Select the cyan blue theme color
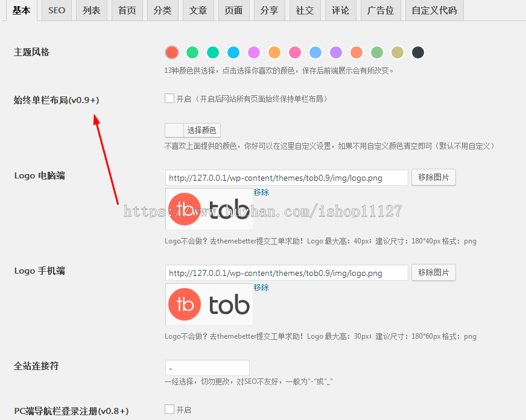Image resolution: width=526 pixels, height=420 pixels. [233, 52]
